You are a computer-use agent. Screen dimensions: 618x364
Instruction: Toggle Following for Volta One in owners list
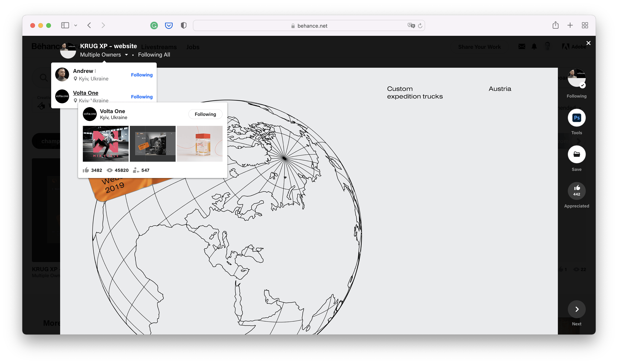(142, 97)
